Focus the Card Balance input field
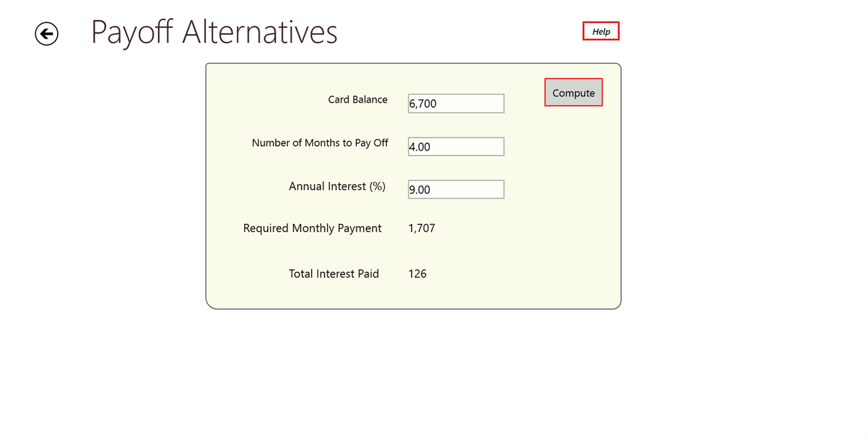This screenshot has width=868, height=439. (x=456, y=104)
